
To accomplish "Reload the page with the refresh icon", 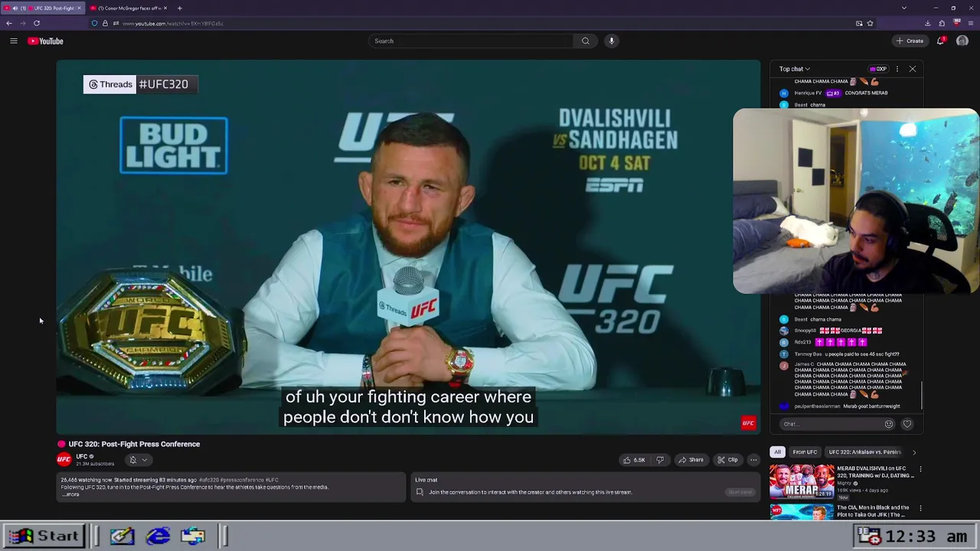I will pos(36,23).
